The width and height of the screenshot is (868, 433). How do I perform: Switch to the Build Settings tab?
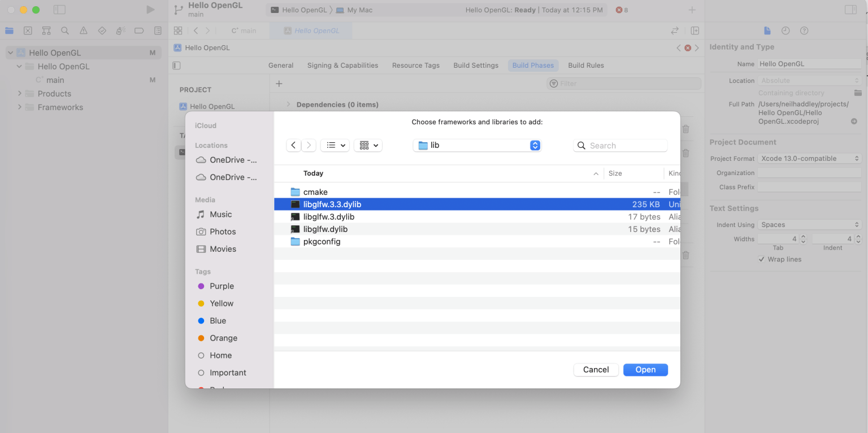click(x=475, y=65)
